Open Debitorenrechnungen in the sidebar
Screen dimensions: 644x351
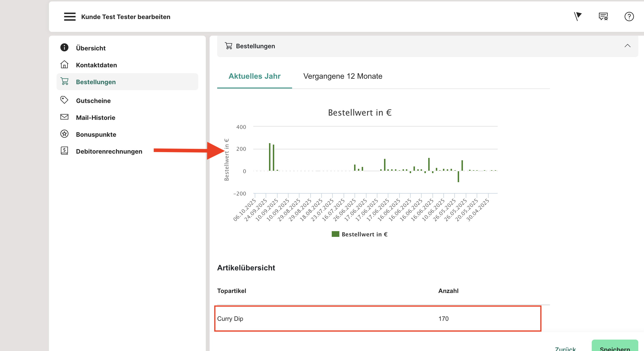(109, 151)
